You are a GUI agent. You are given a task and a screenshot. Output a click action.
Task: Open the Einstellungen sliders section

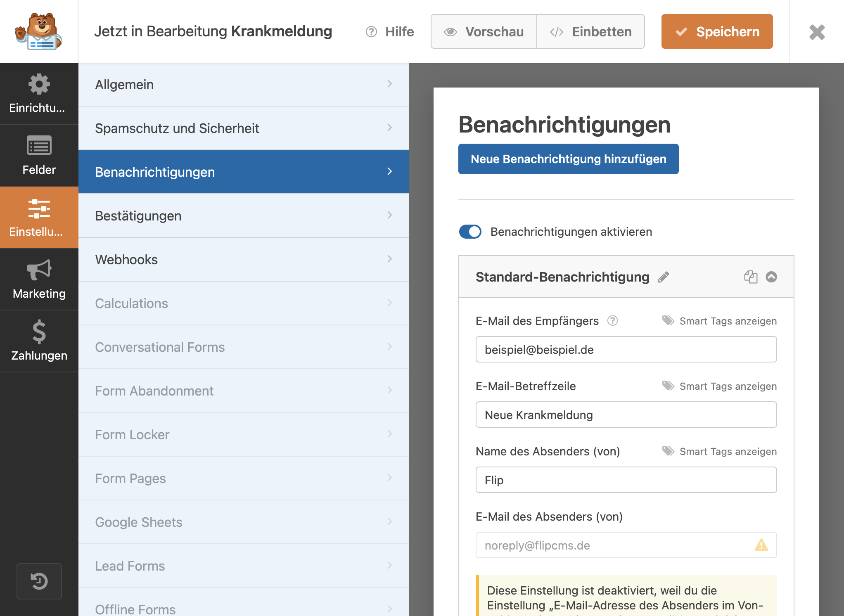39,217
